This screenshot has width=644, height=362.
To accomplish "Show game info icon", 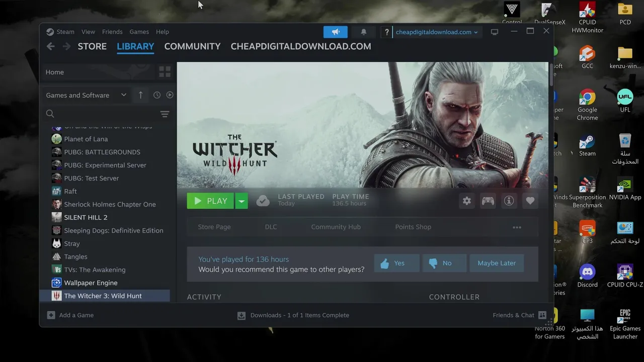I will click(509, 201).
